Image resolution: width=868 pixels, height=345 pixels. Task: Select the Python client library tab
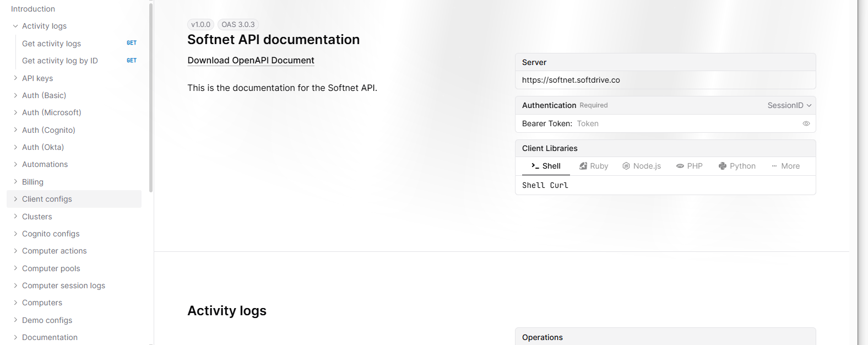click(x=737, y=166)
